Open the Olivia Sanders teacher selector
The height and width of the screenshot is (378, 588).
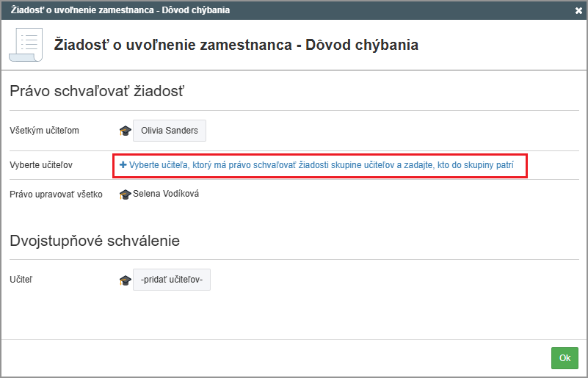click(170, 131)
